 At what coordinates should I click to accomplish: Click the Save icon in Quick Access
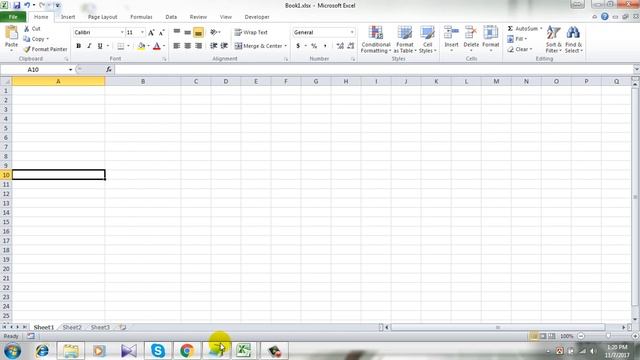click(17, 5)
